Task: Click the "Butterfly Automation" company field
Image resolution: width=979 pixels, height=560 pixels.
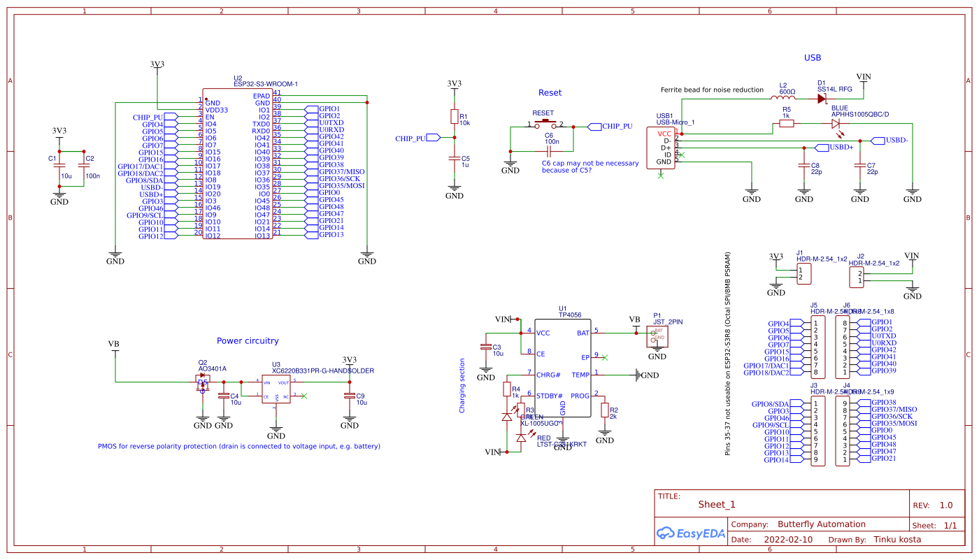Action: [822, 524]
